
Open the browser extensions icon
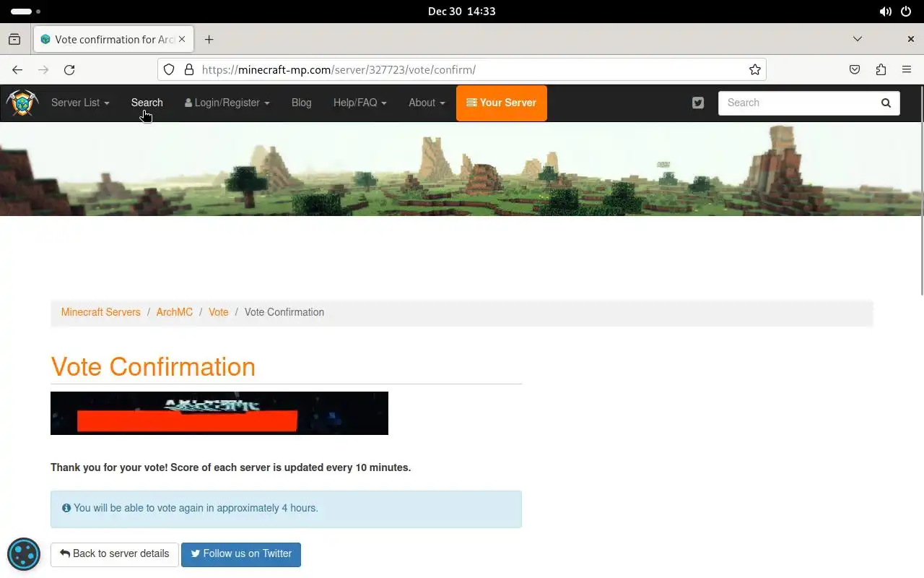click(x=881, y=69)
